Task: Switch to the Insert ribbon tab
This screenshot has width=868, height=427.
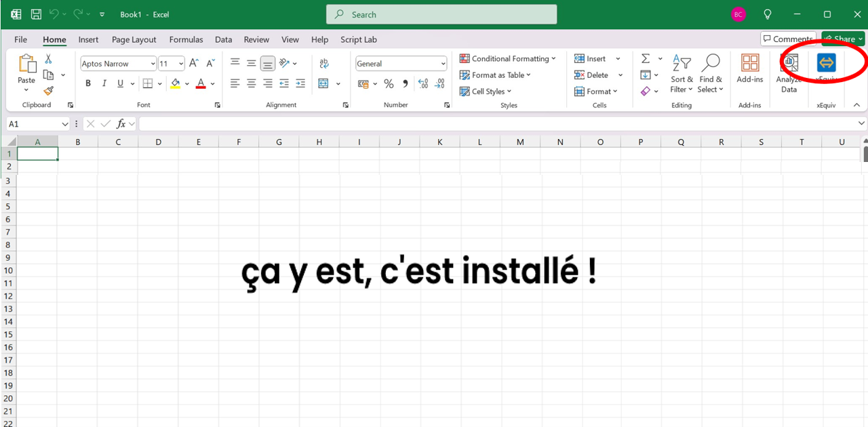Action: [88, 40]
